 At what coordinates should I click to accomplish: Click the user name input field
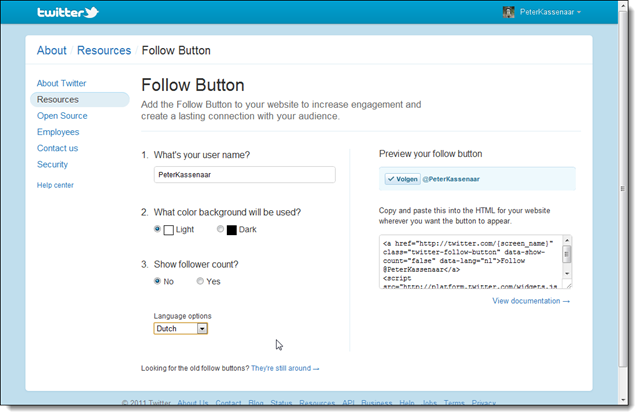pos(244,175)
